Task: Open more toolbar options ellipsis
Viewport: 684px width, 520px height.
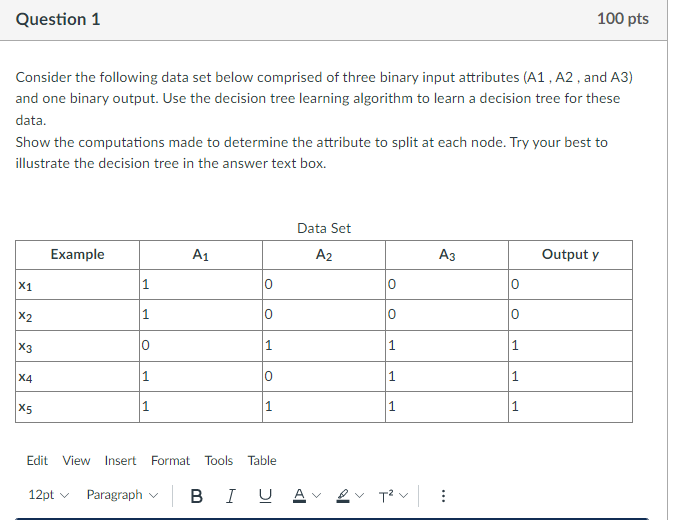Action: point(443,496)
